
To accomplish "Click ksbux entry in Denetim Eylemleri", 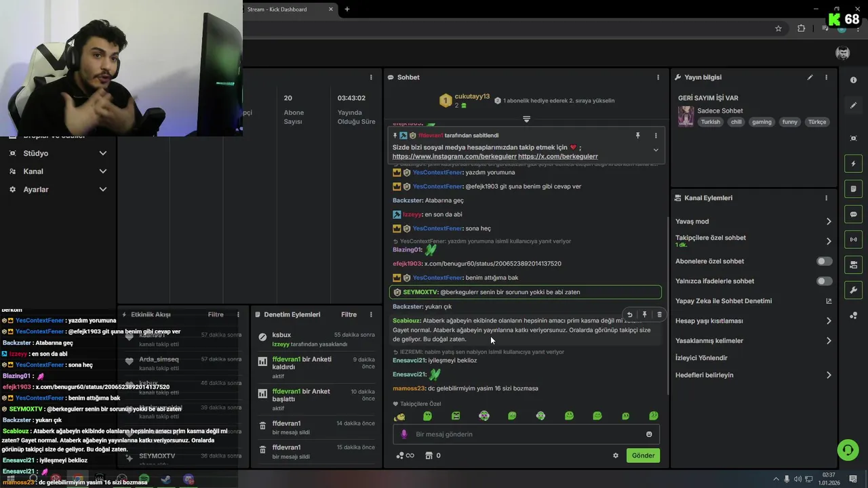I will [x=316, y=339].
